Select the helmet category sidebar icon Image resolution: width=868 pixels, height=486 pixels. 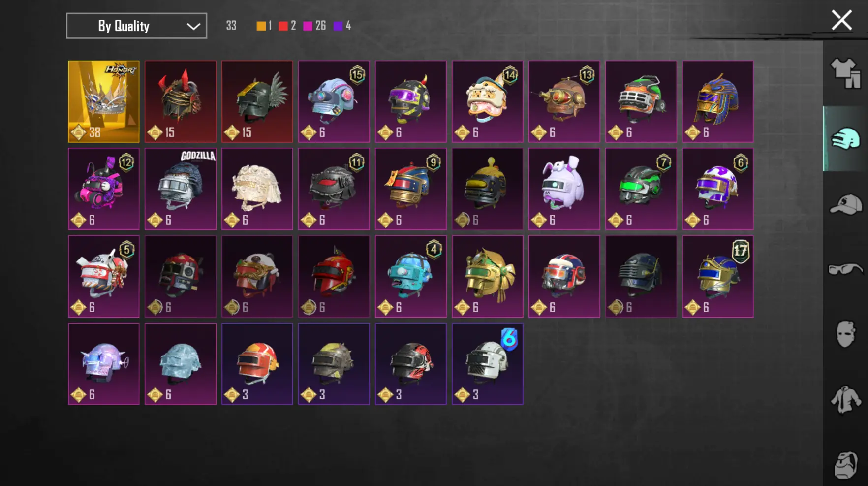tap(845, 139)
